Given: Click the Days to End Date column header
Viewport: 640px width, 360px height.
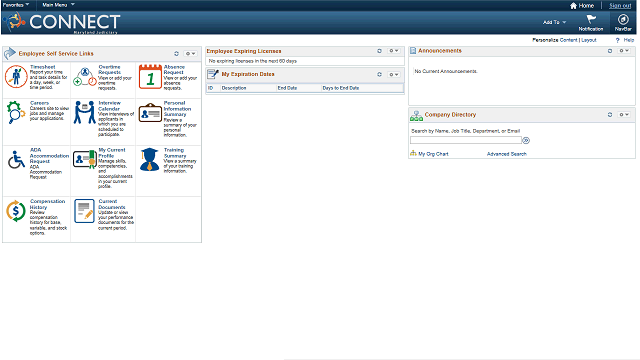Looking at the screenshot, I should coord(341,88).
